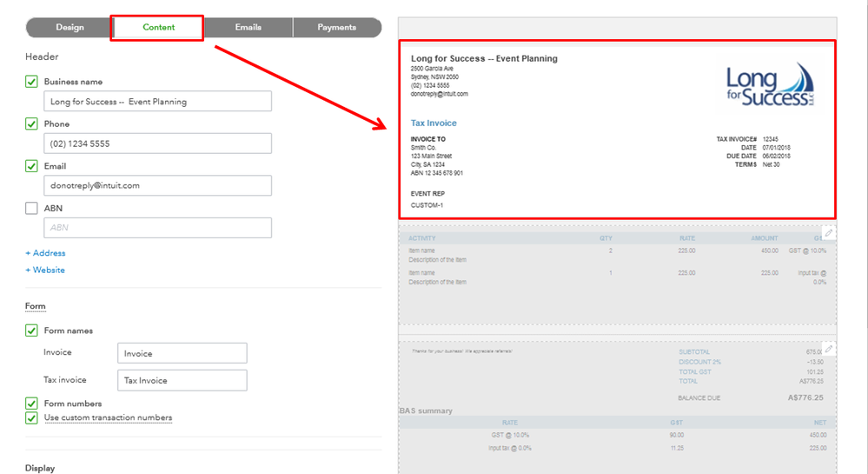Click the Long for Success logo in preview
This screenshot has height=474, width=868.
point(770,85)
